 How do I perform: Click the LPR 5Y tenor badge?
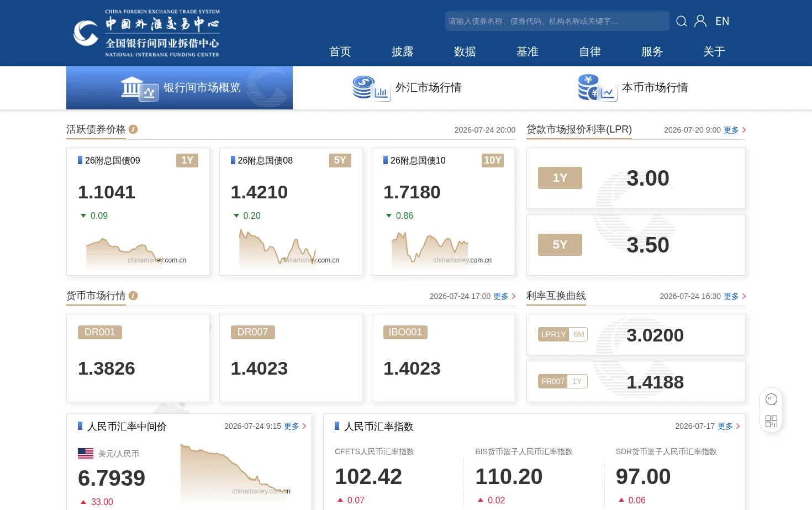coord(560,245)
